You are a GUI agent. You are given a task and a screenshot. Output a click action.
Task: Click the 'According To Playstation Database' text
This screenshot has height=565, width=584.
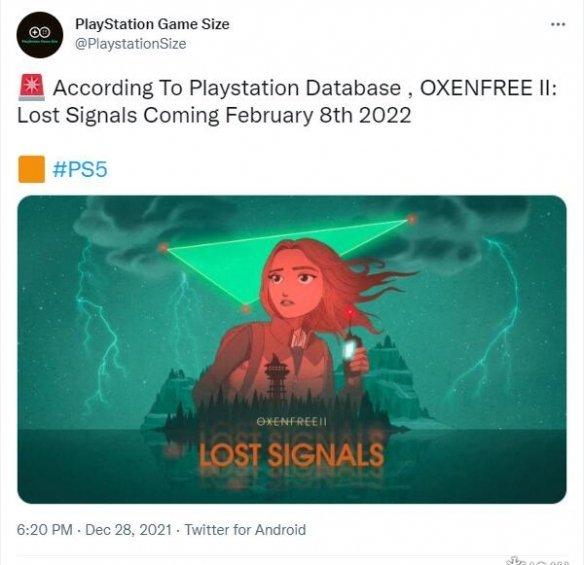point(226,88)
